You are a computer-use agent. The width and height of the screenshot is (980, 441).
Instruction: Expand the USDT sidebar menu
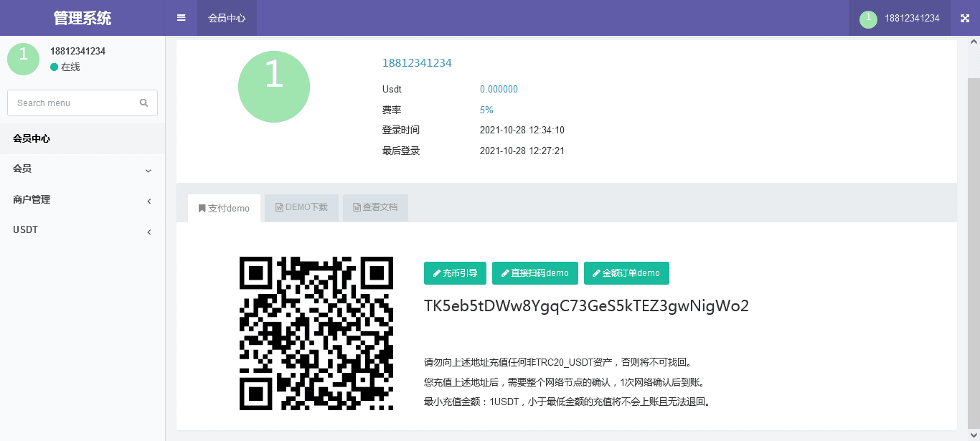coord(83,231)
